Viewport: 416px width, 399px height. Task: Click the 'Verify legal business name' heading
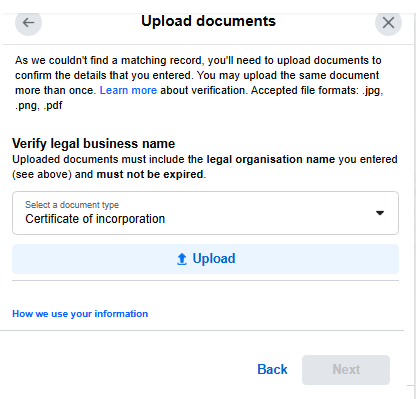click(93, 144)
